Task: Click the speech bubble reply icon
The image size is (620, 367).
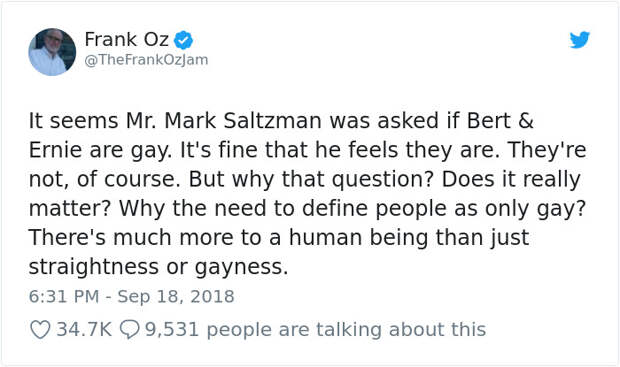Action: tap(129, 329)
